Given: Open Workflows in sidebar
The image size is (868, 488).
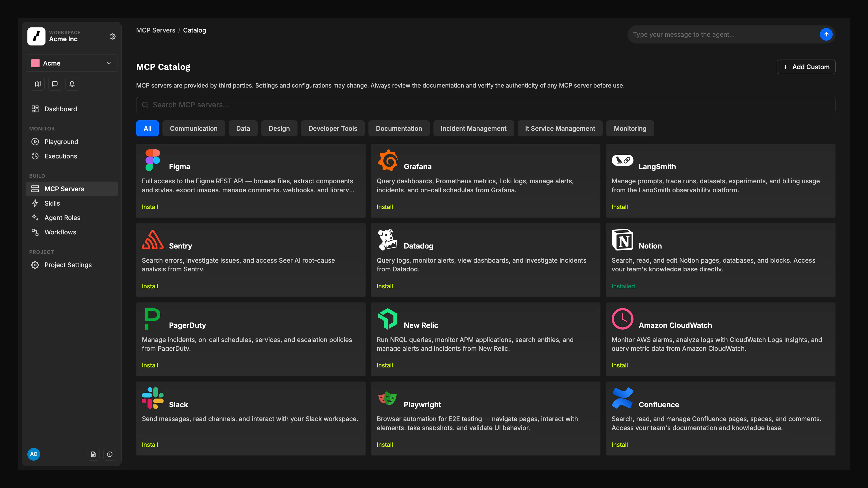Looking at the screenshot, I should [72, 232].
